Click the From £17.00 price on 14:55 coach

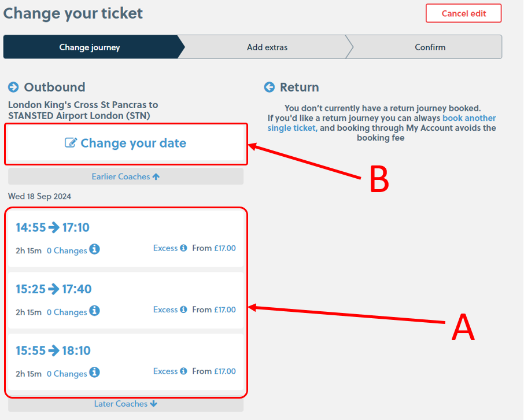214,248
